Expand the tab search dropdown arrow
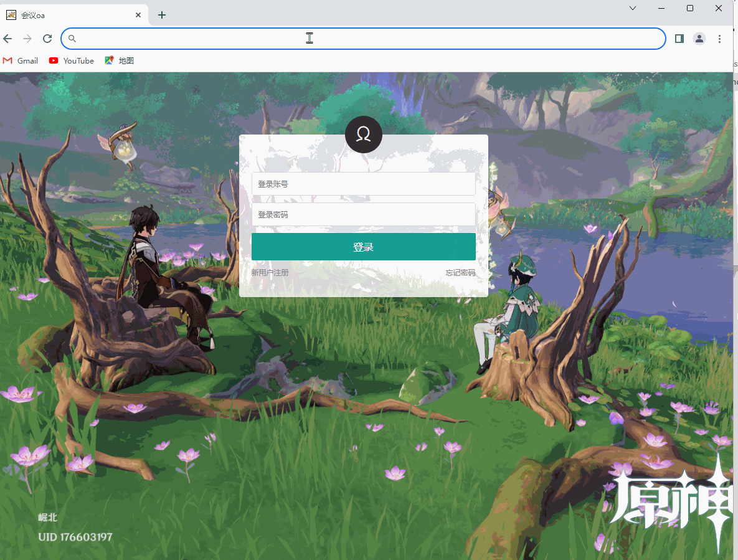The image size is (738, 560). [633, 8]
